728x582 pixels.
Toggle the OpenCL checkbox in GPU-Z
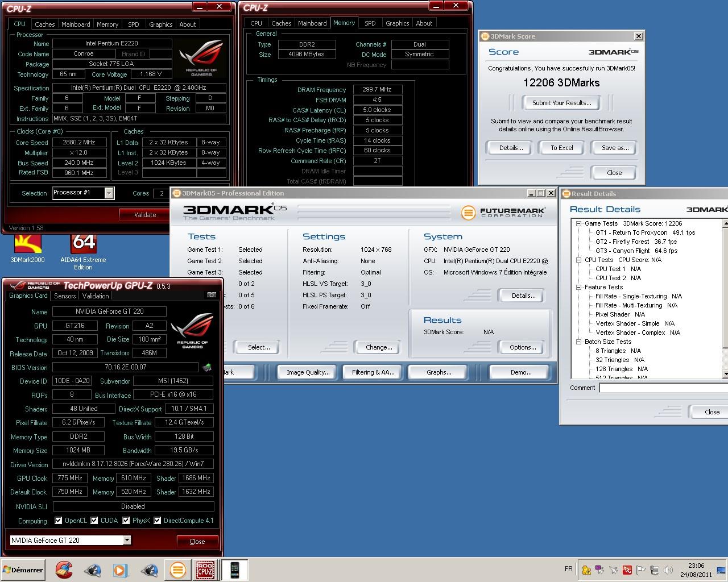click(58, 520)
